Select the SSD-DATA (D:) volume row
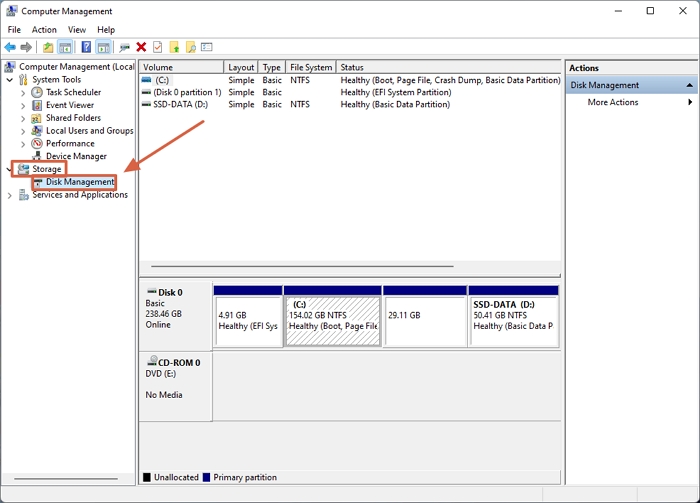 click(x=350, y=104)
